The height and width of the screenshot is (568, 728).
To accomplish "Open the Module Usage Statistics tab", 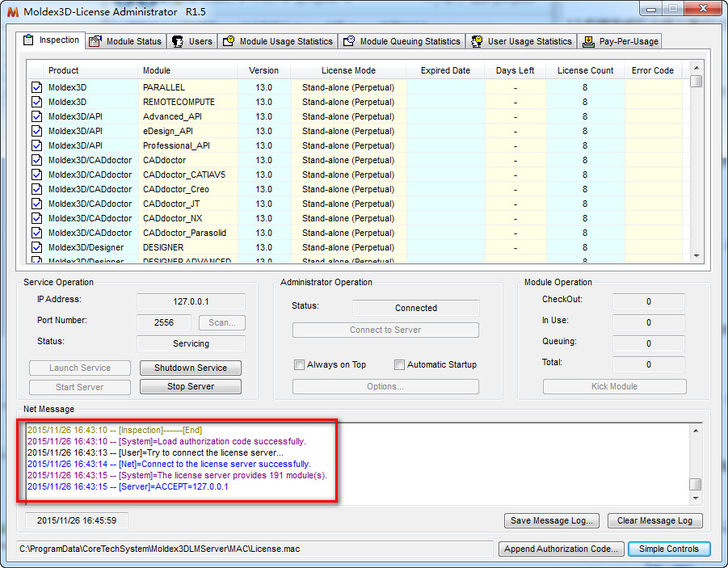I will tap(278, 41).
